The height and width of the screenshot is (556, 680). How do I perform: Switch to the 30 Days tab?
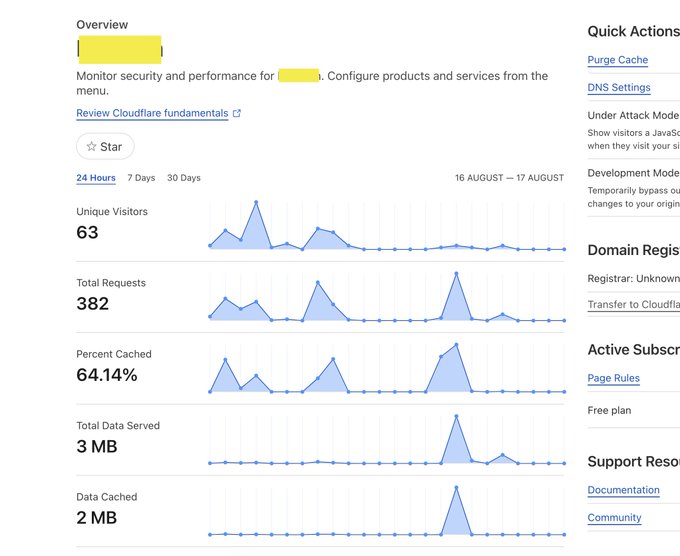(184, 178)
